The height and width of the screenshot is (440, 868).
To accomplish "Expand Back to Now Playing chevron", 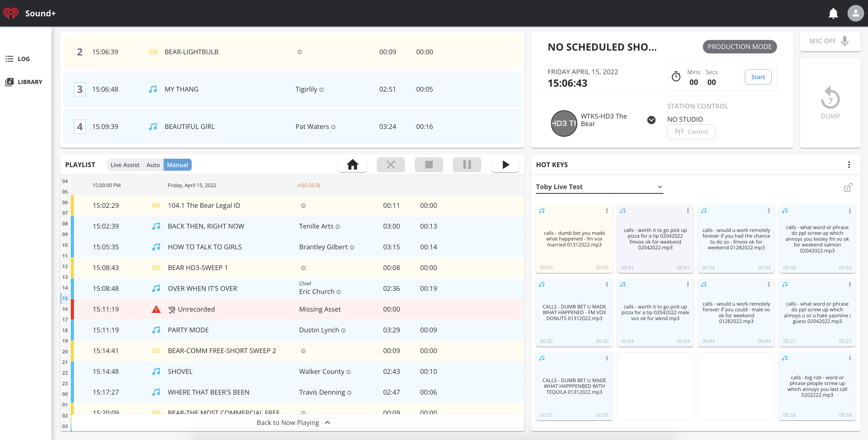I will tap(327, 422).
